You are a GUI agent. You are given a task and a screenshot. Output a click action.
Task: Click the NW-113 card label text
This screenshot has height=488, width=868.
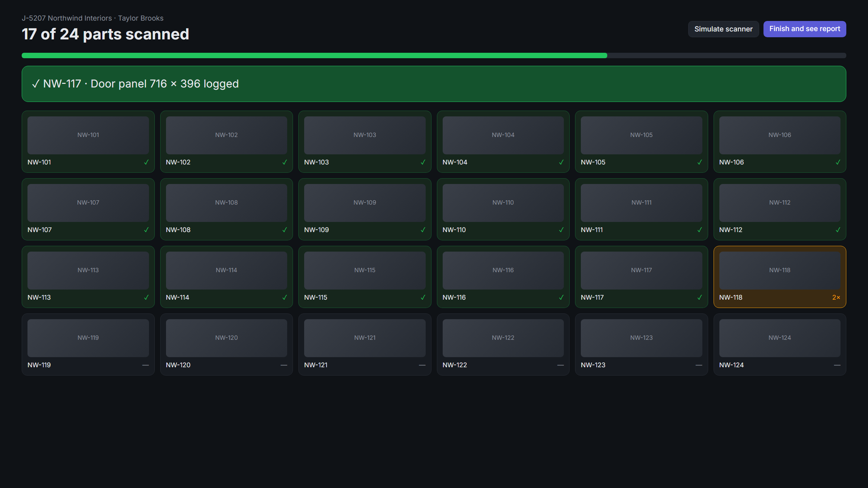point(39,297)
